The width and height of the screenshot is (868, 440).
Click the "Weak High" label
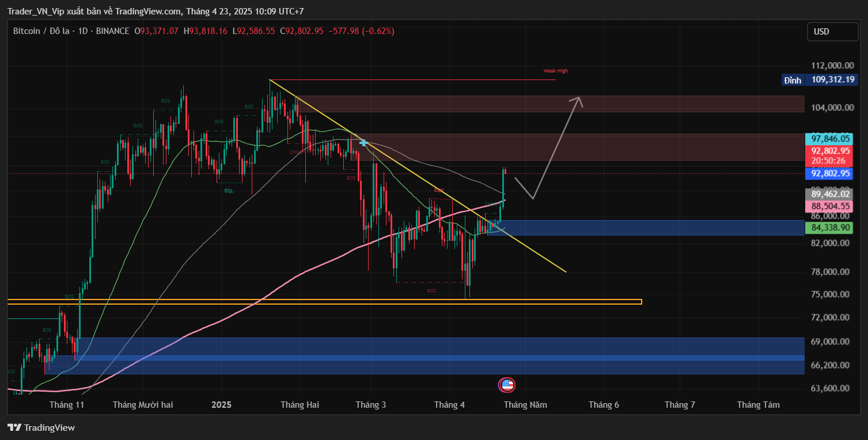[555, 71]
